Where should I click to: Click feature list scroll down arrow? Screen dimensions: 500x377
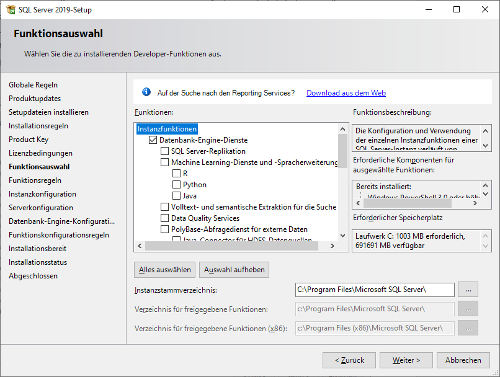(343, 236)
